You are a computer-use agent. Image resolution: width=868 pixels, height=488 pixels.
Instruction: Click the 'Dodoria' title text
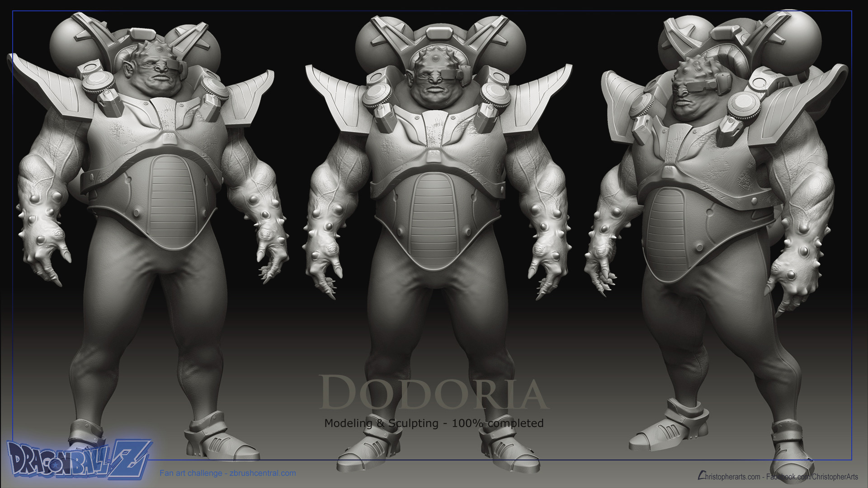(434, 392)
